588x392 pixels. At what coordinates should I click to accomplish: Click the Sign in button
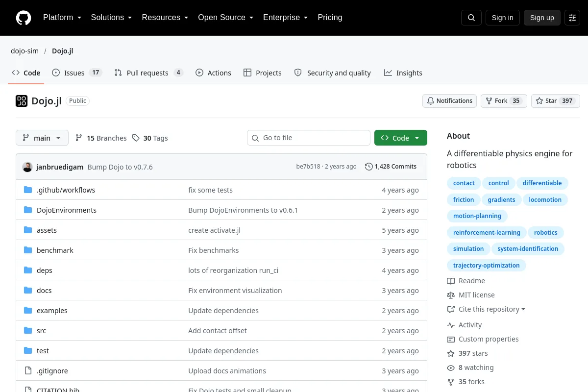(503, 18)
